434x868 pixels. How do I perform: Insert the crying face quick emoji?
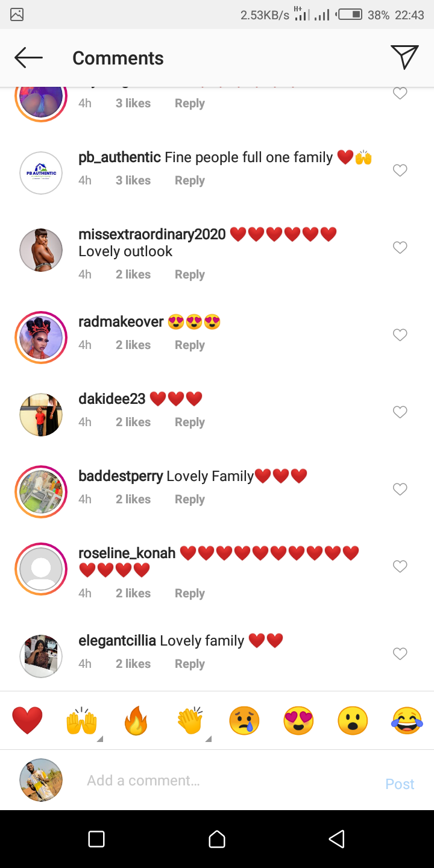pyautogui.click(x=244, y=720)
